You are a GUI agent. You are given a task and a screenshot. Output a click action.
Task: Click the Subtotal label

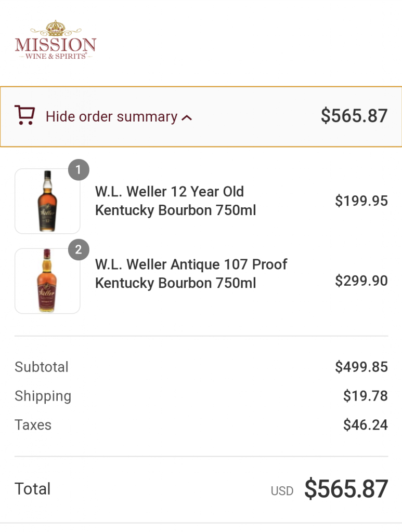coord(42,367)
